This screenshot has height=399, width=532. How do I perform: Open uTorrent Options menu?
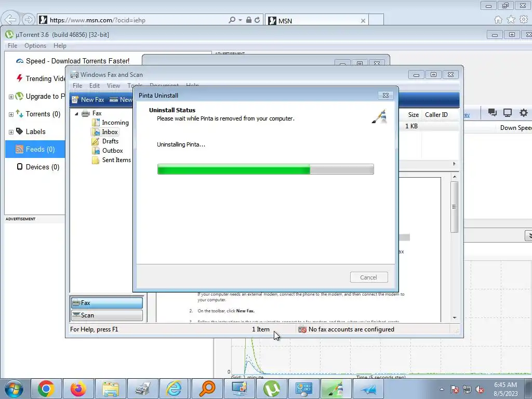tap(35, 46)
